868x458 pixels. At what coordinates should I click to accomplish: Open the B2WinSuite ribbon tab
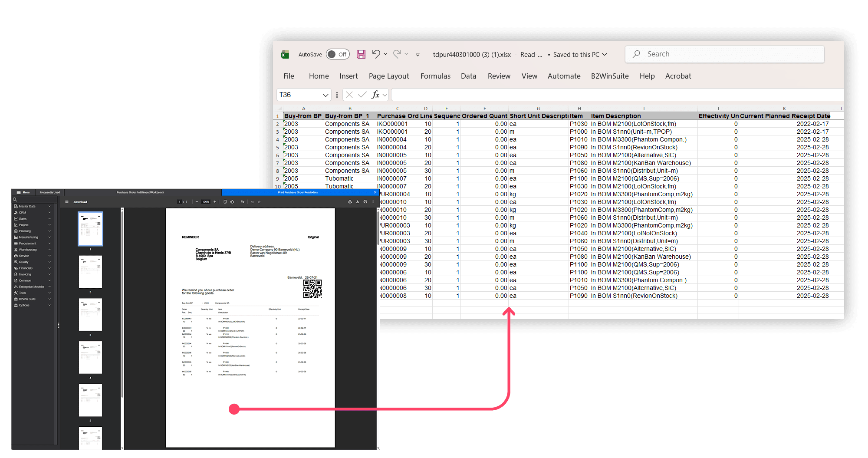(x=610, y=76)
